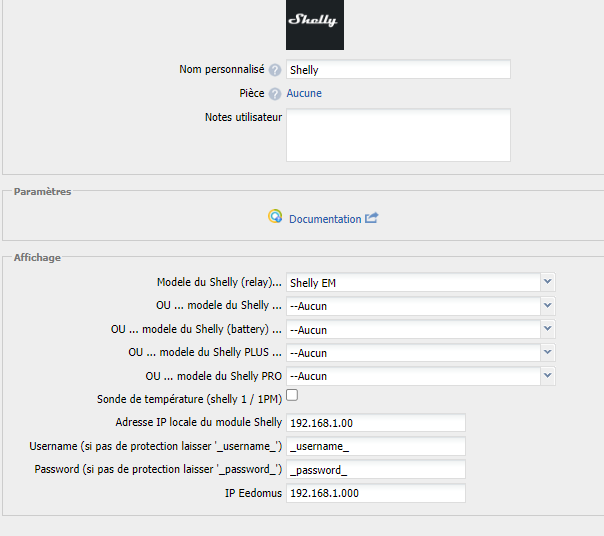Screen dimensions: 604x536
Task: Click the help icon next to Nom personnalisé
Action: tap(275, 70)
